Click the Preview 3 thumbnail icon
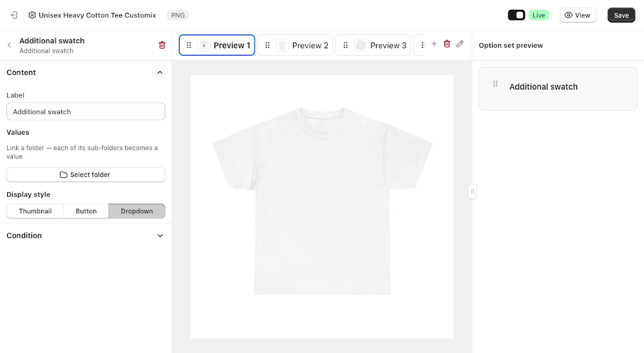The height and width of the screenshot is (353, 644). 360,45
